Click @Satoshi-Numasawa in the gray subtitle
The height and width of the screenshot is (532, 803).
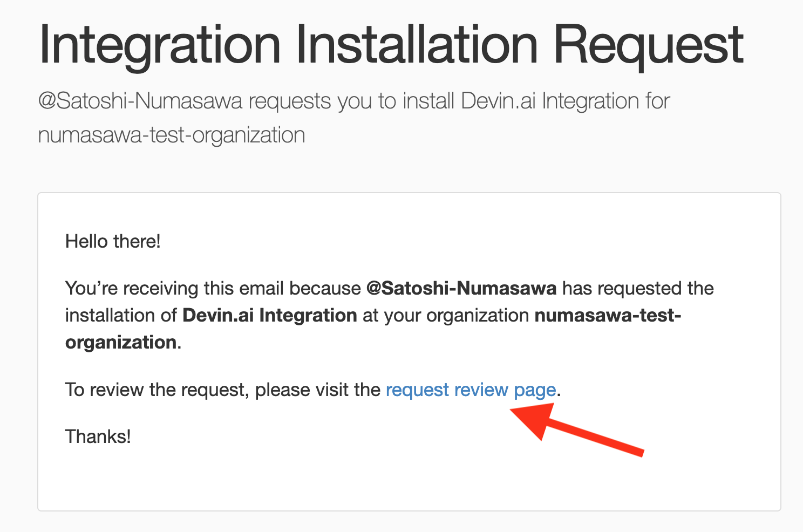(x=140, y=101)
